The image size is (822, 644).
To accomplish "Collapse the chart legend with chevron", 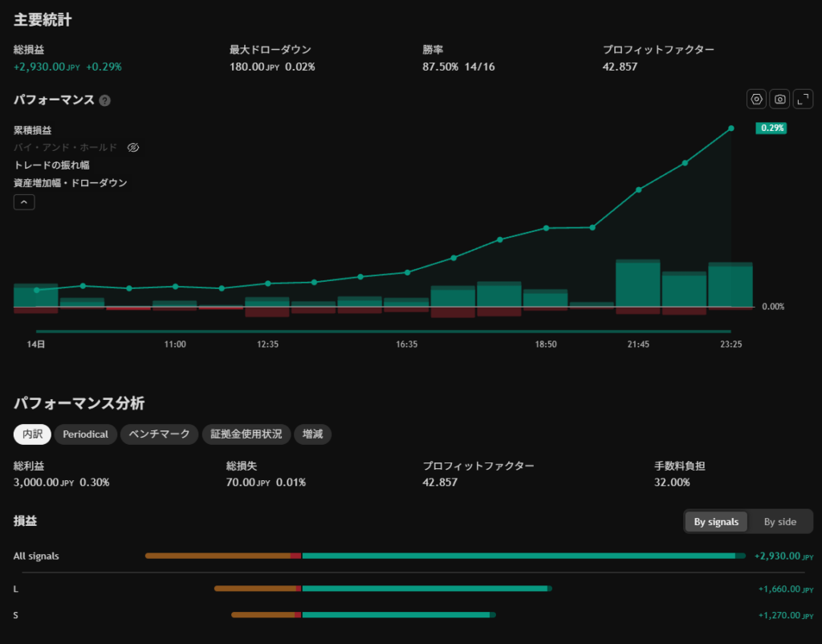I will pos(24,202).
